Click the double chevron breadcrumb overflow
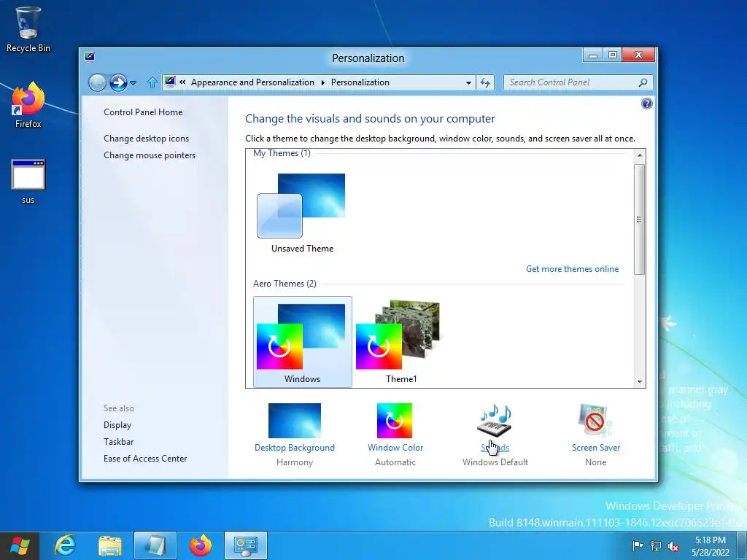Viewport: 747px width, 560px height. pos(182,82)
